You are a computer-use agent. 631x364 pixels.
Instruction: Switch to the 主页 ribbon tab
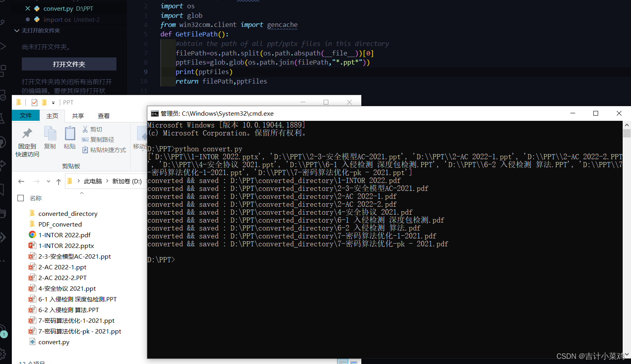point(52,116)
